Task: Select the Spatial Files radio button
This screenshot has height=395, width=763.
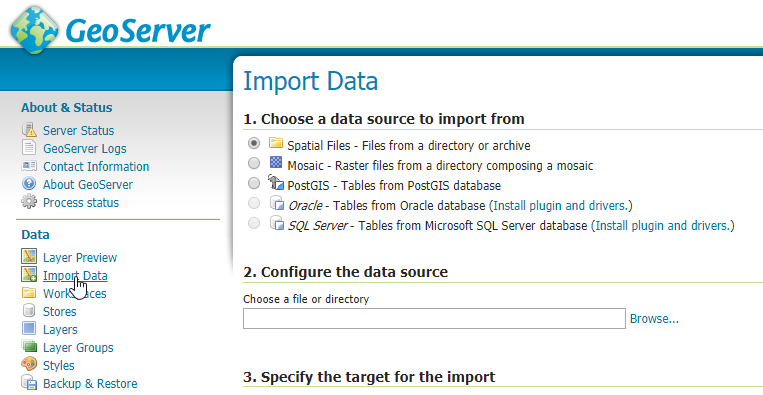Action: (254, 144)
